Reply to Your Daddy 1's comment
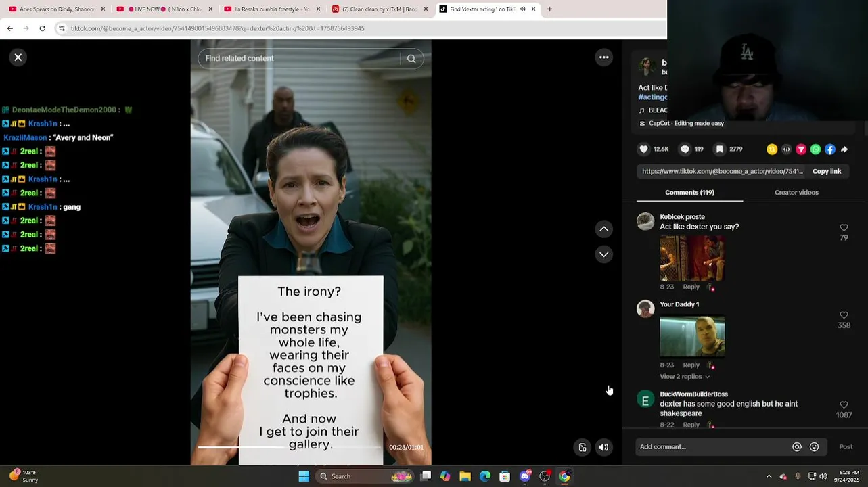This screenshot has height=487, width=868. click(691, 365)
